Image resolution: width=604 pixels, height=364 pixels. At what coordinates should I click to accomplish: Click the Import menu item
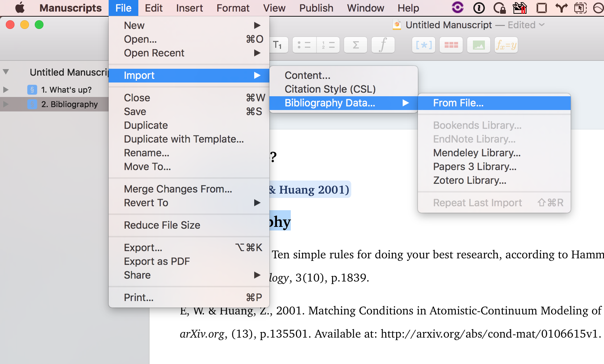click(189, 75)
